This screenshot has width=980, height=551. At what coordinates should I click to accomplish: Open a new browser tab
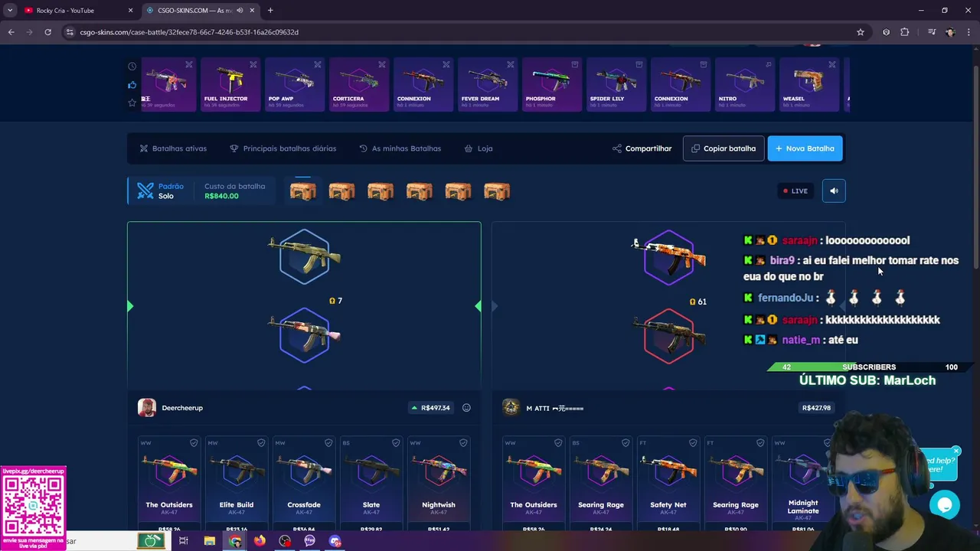click(270, 11)
